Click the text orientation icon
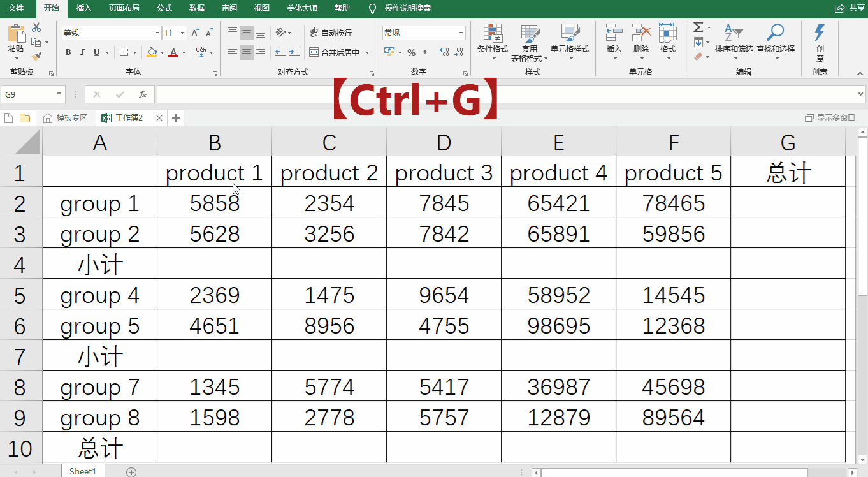The image size is (868, 477). pos(280,33)
